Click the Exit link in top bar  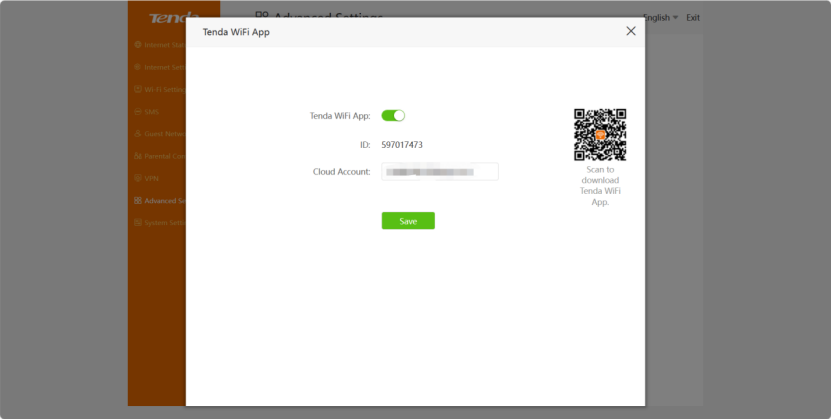(693, 18)
